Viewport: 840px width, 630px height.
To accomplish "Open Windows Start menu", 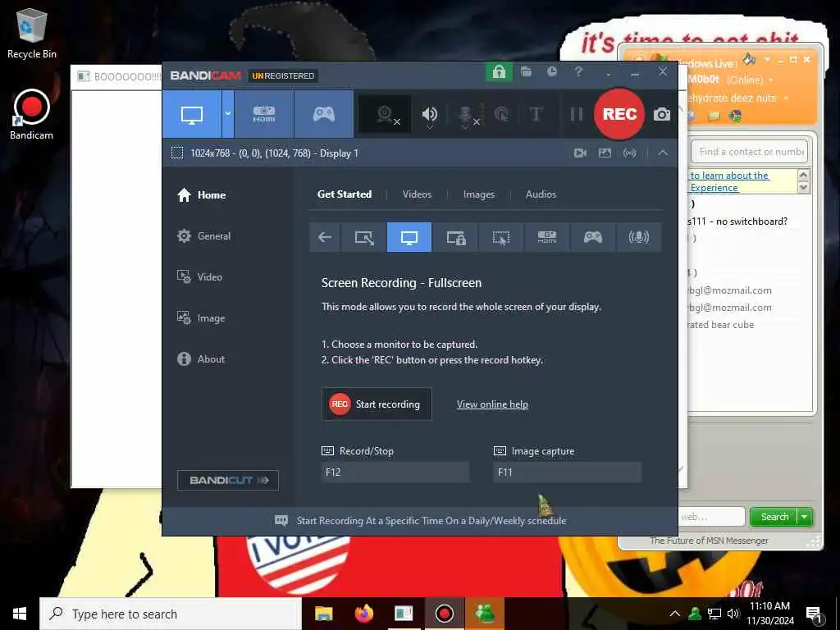I will tap(20, 614).
